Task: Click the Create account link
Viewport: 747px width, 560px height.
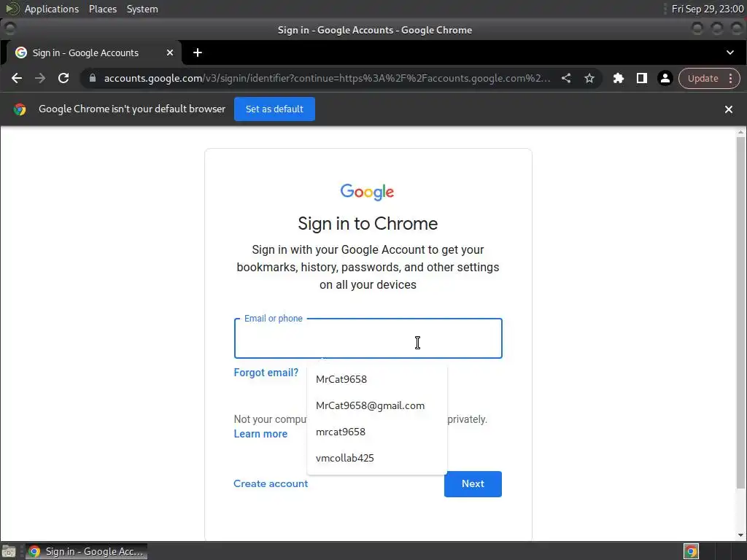Action: (x=271, y=483)
